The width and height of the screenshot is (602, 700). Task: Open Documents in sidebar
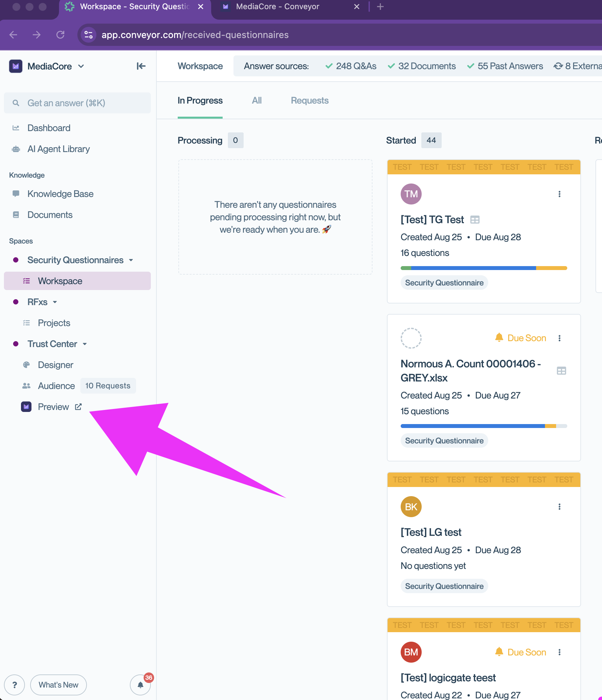[50, 215]
